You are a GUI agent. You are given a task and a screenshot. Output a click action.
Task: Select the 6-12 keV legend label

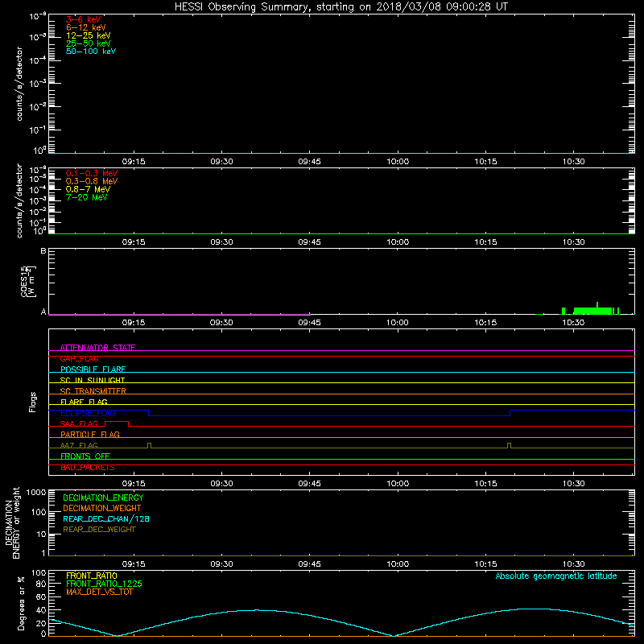[86, 27]
